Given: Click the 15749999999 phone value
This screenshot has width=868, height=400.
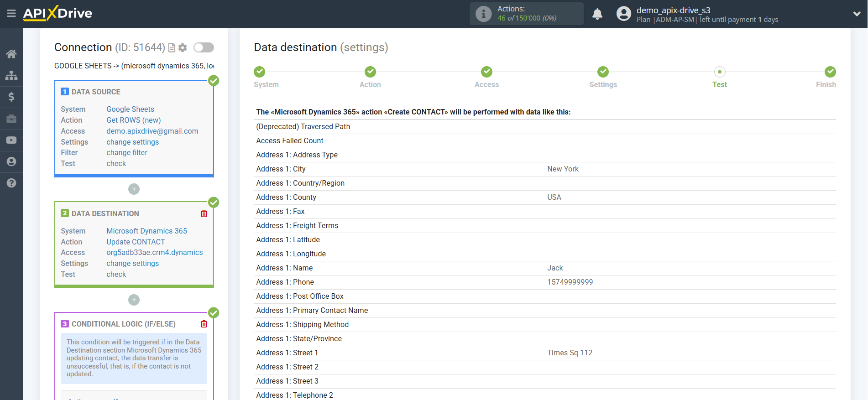Looking at the screenshot, I should (x=570, y=282).
